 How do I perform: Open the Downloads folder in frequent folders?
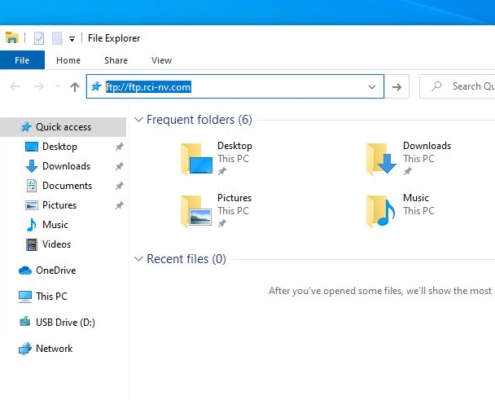click(x=408, y=159)
